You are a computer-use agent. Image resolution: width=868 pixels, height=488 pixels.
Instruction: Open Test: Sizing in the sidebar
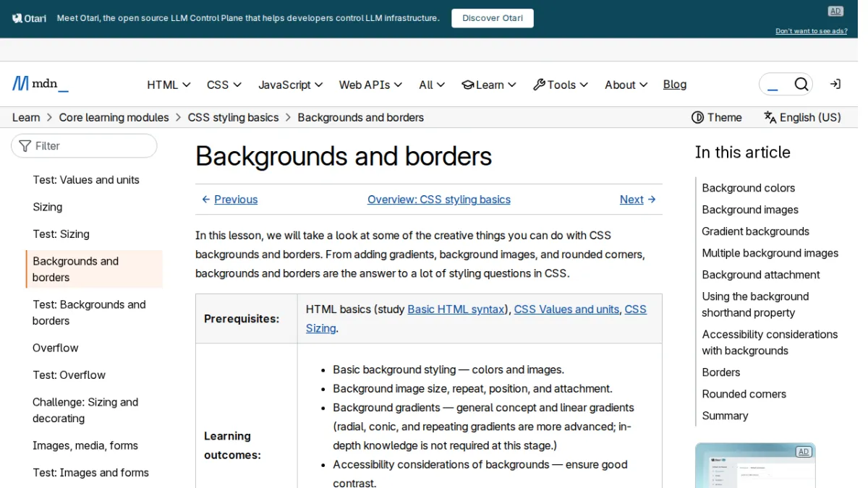(61, 234)
